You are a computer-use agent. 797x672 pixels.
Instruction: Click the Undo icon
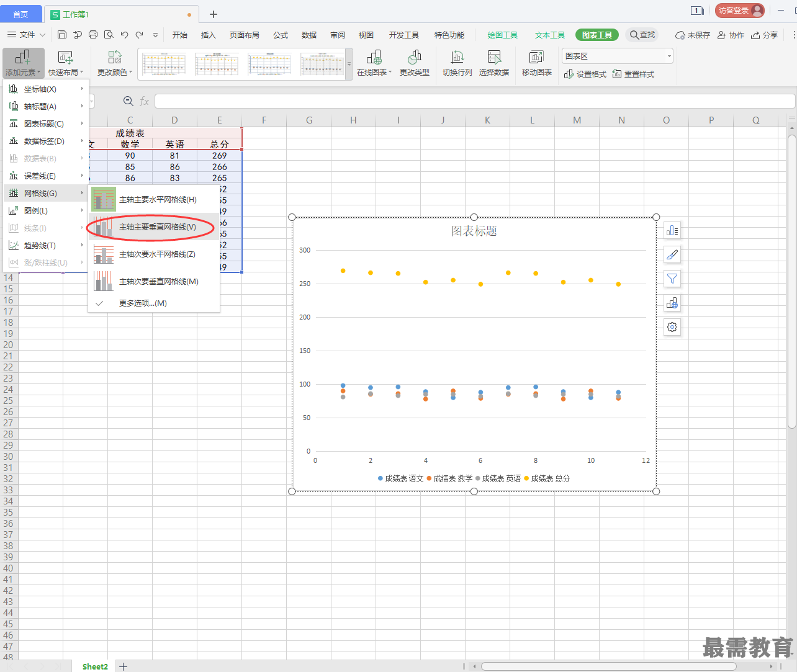pos(124,35)
